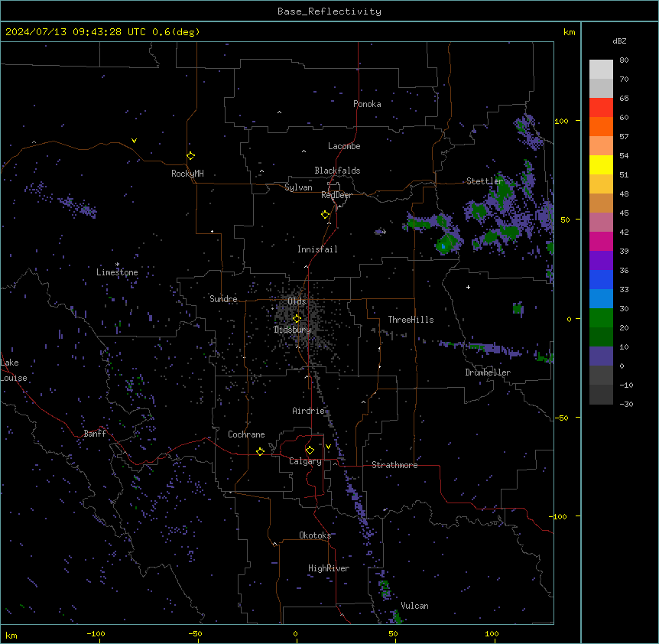Select the magenta swatch in dBZ legend

coord(601,241)
